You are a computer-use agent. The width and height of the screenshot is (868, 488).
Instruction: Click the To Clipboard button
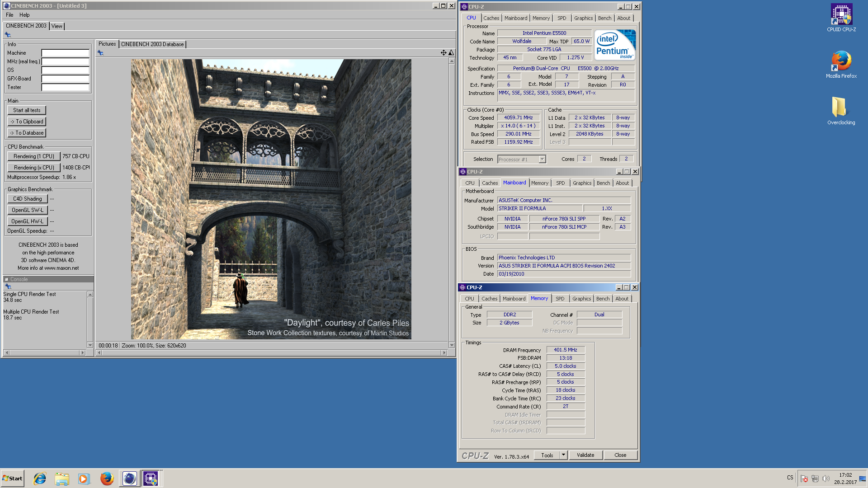[x=27, y=122]
